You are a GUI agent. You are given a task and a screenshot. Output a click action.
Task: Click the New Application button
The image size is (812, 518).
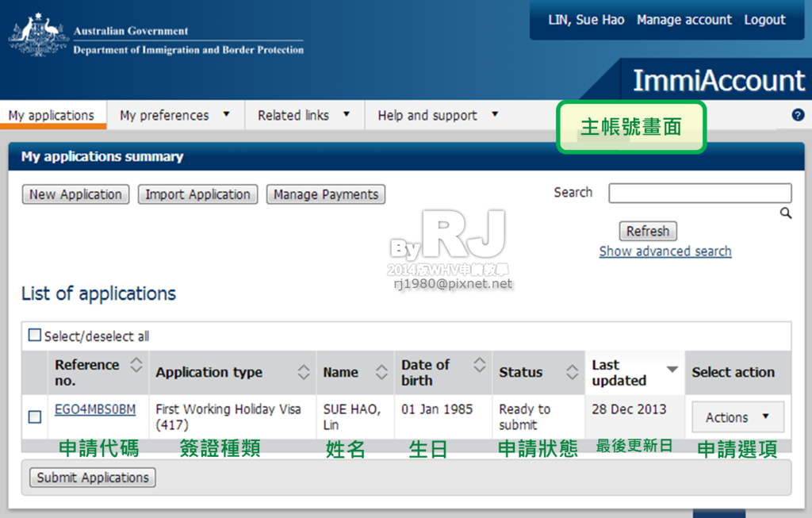coord(75,194)
